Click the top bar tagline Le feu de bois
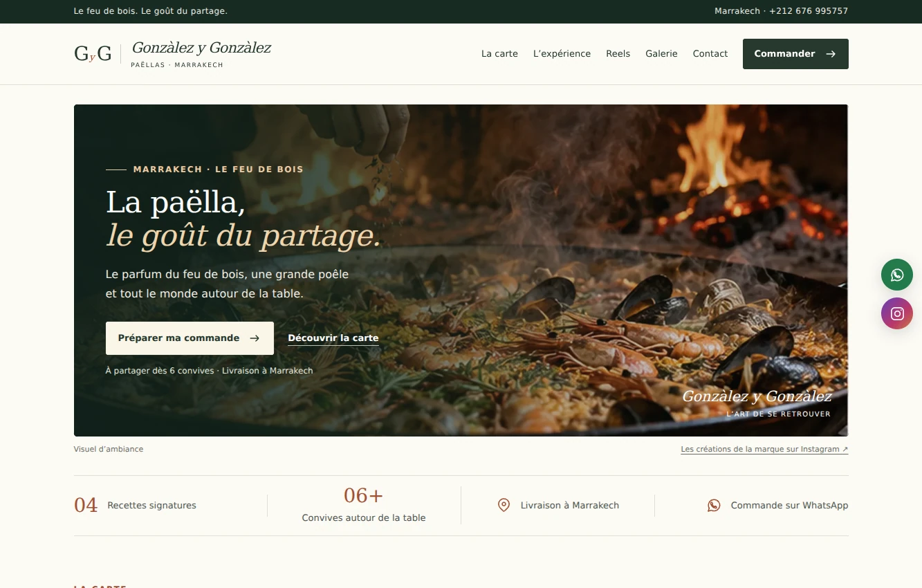This screenshot has height=588, width=922. point(150,11)
